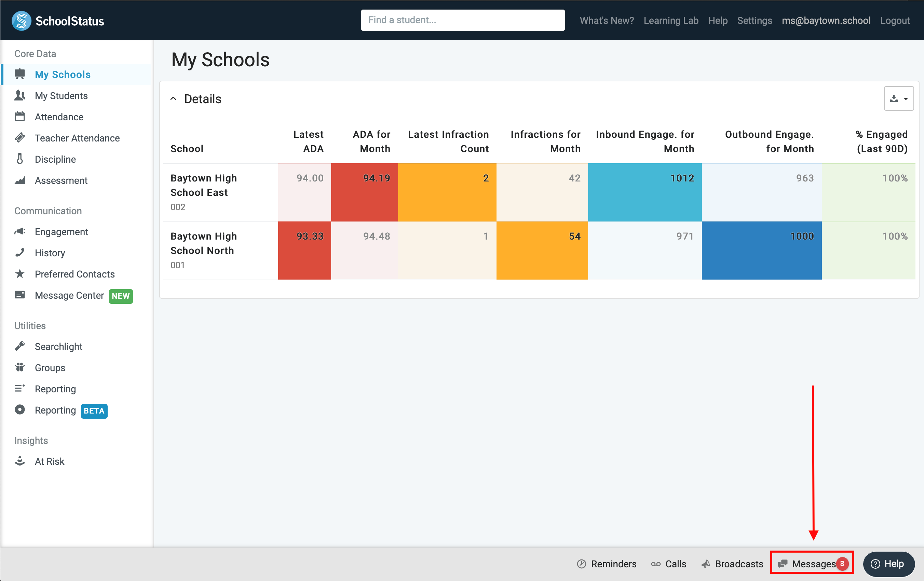Click the Messages chat bubbles icon
Screen dimensions: 924x581
coord(783,564)
